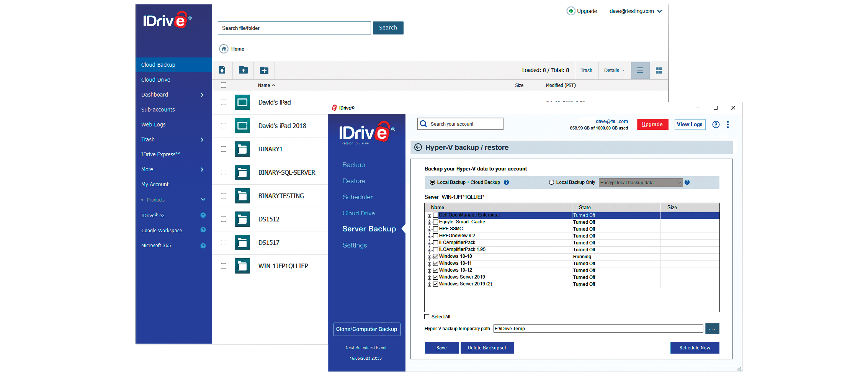Expand the HPE SSMC tree node
Screen dimensions: 868x372
(429, 229)
